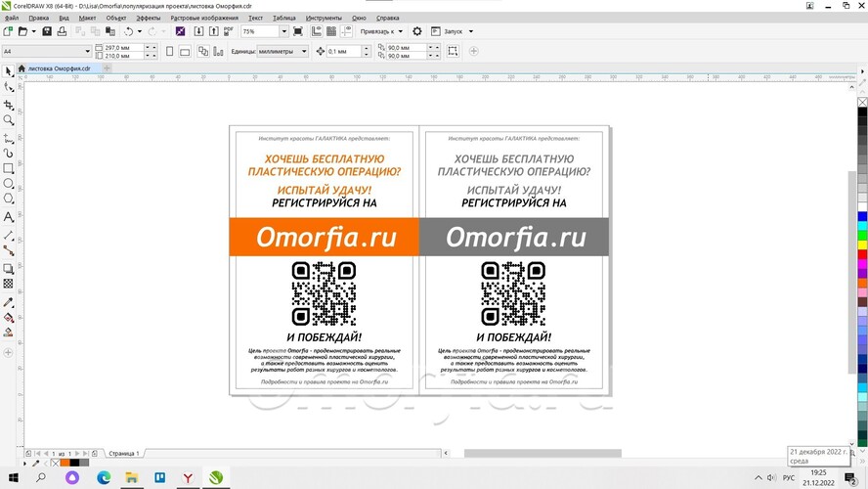Open the Файл menu
The image size is (868, 489).
pyautogui.click(x=12, y=18)
